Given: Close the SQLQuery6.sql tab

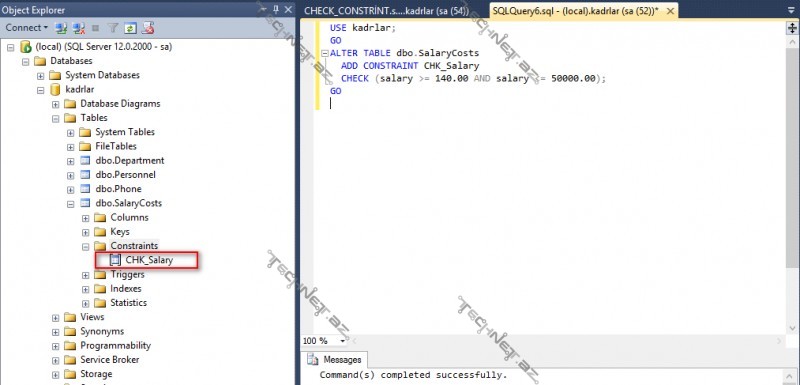Looking at the screenshot, I should coord(670,11).
